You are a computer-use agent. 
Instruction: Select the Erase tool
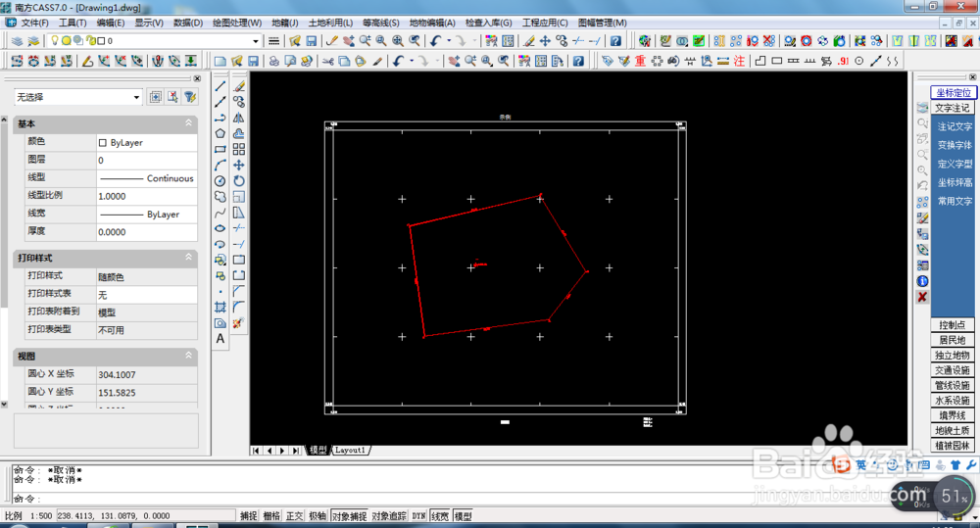[x=239, y=86]
